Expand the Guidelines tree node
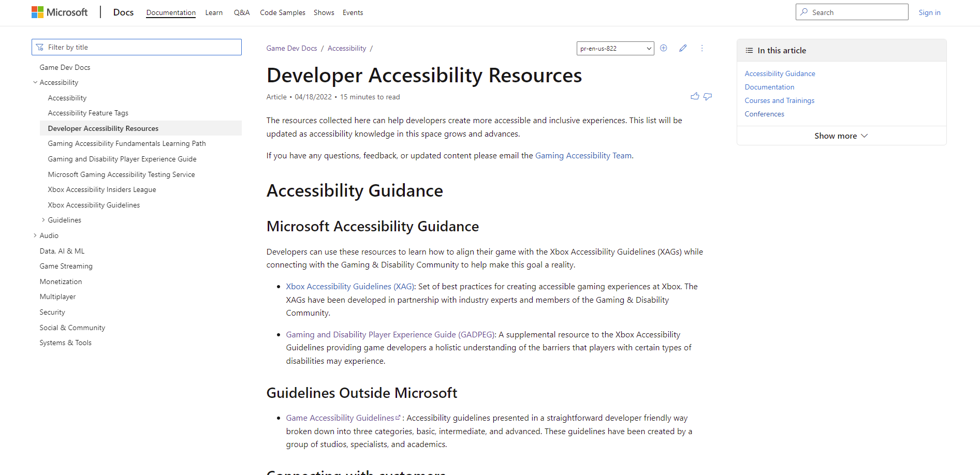This screenshot has height=475, width=980. [43, 220]
